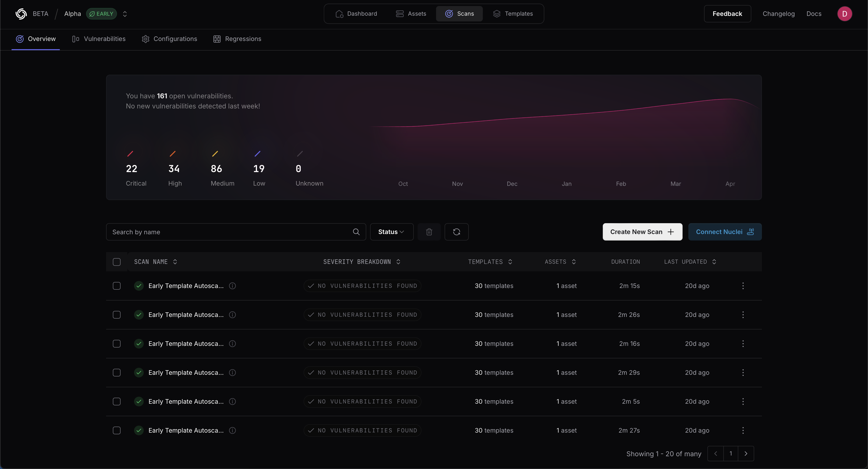Open the user avatar profile menu
This screenshot has height=469, width=868.
tap(845, 14)
